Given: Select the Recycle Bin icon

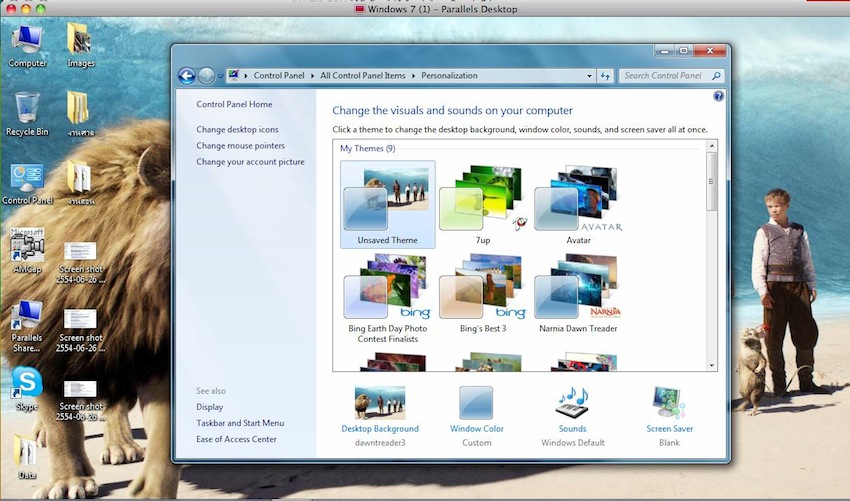Looking at the screenshot, I should 27,114.
